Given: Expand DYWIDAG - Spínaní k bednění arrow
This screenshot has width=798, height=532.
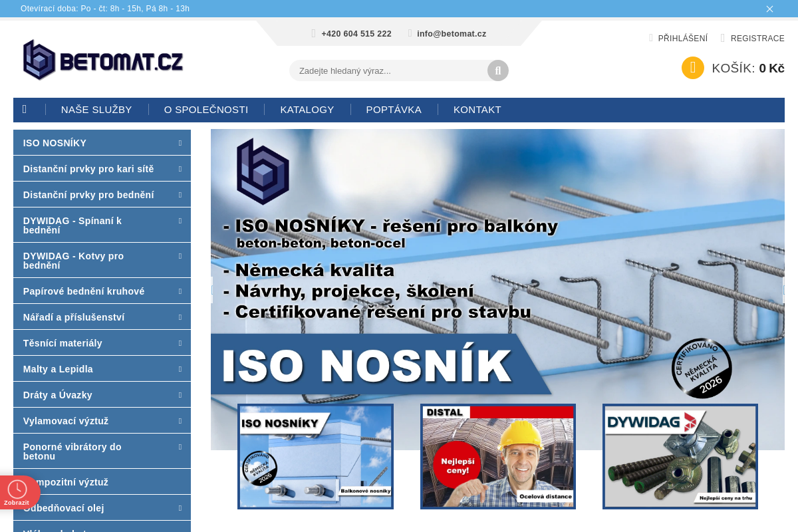Looking at the screenshot, I should [180, 220].
